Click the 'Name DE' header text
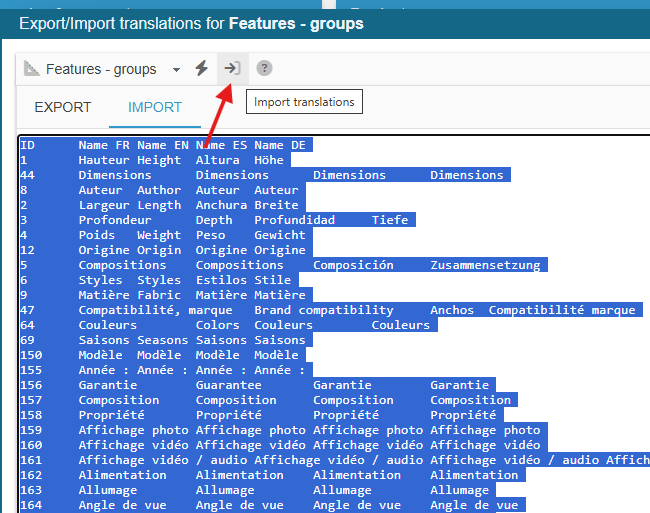The width and height of the screenshot is (650, 513). tap(280, 145)
